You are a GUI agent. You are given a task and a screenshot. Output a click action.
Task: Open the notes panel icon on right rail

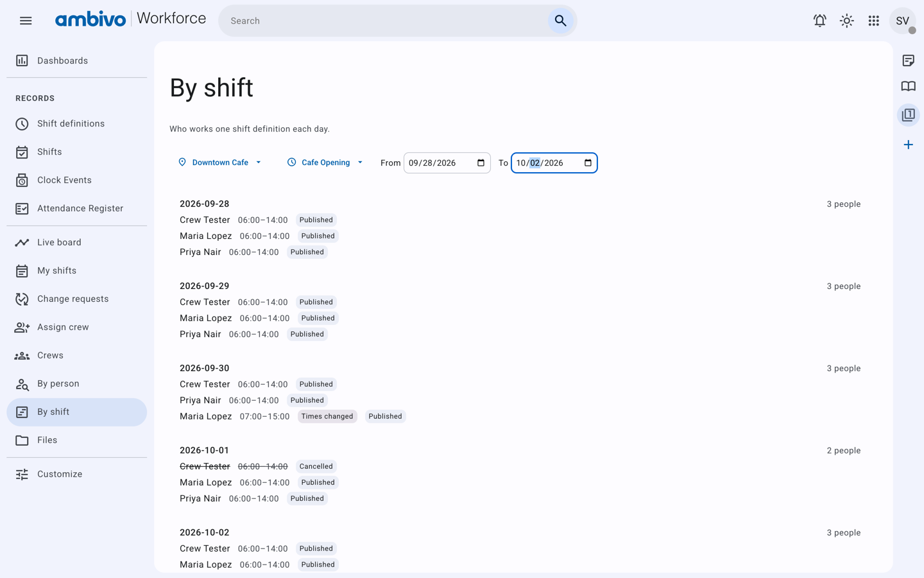pos(908,60)
